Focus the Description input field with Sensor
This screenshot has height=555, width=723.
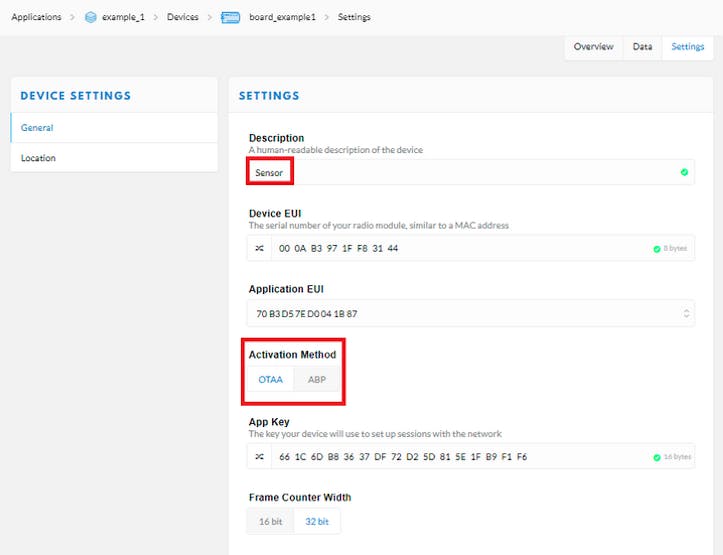point(471,172)
